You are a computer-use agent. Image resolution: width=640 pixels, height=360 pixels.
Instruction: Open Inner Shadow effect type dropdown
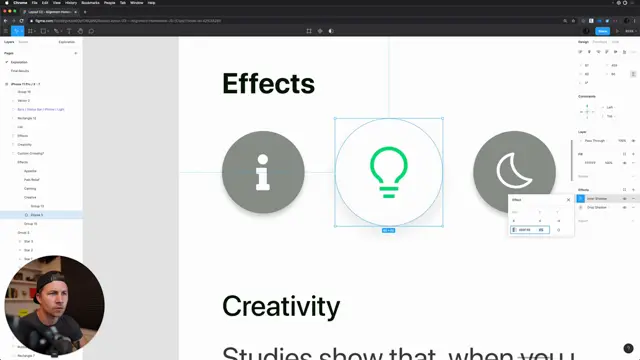coord(598,198)
